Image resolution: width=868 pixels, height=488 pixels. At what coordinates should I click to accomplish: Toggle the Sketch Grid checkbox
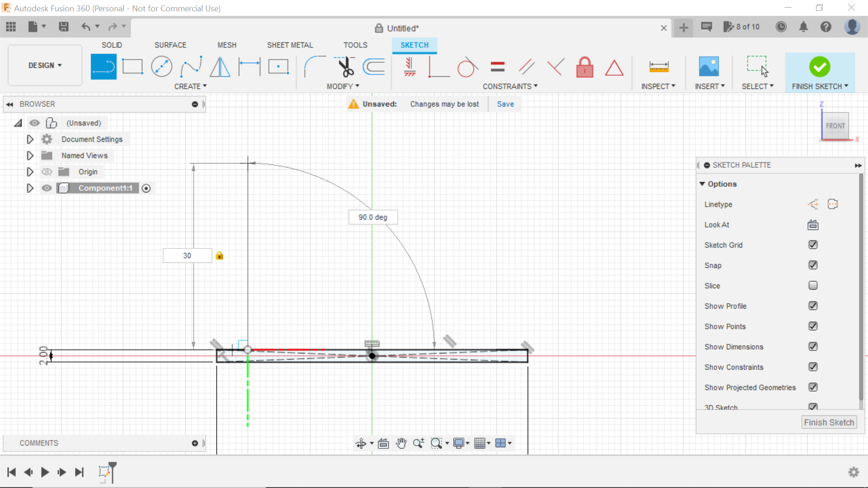812,245
